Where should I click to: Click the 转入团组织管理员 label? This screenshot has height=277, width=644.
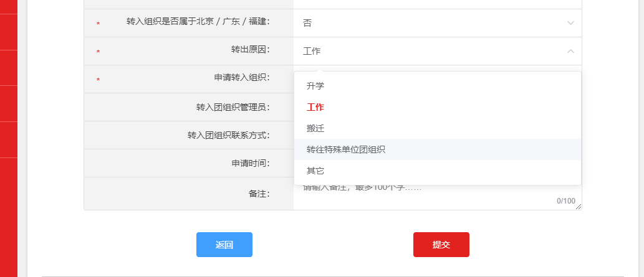[233, 107]
